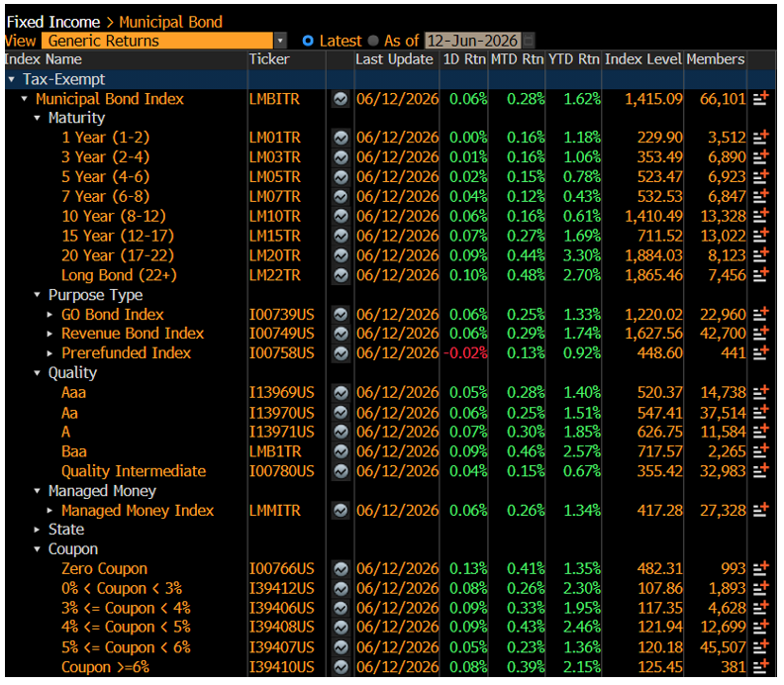Click add-to-list icon for 5% <= Coupon < 6%
This screenshot has width=784, height=685.
coord(760,647)
